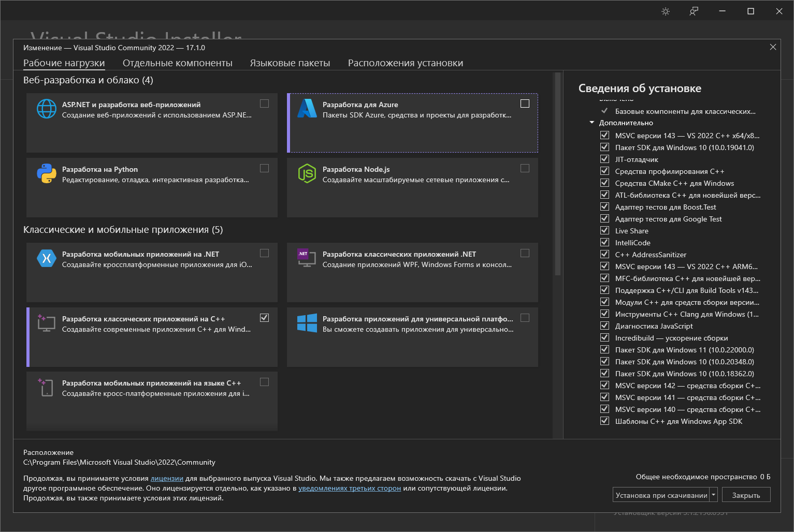Check the .NET classic apps workload checkbox
The height and width of the screenshot is (532, 794).
tap(525, 253)
